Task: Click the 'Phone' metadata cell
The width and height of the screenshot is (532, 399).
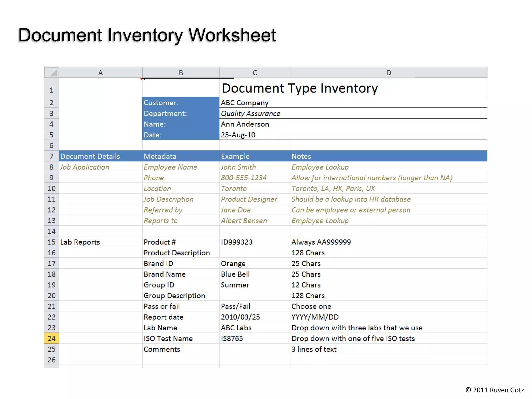Action: (x=181, y=178)
